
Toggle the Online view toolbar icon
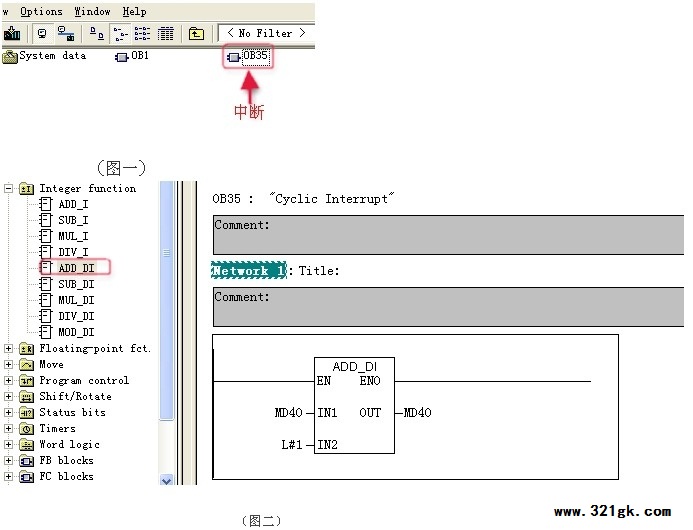coord(42,34)
